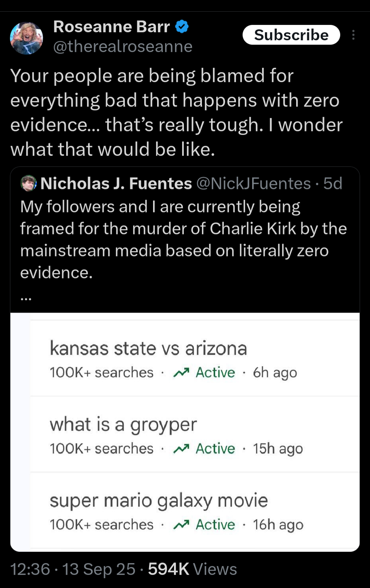Expand the quoted tweet's ellipsis

(26, 298)
